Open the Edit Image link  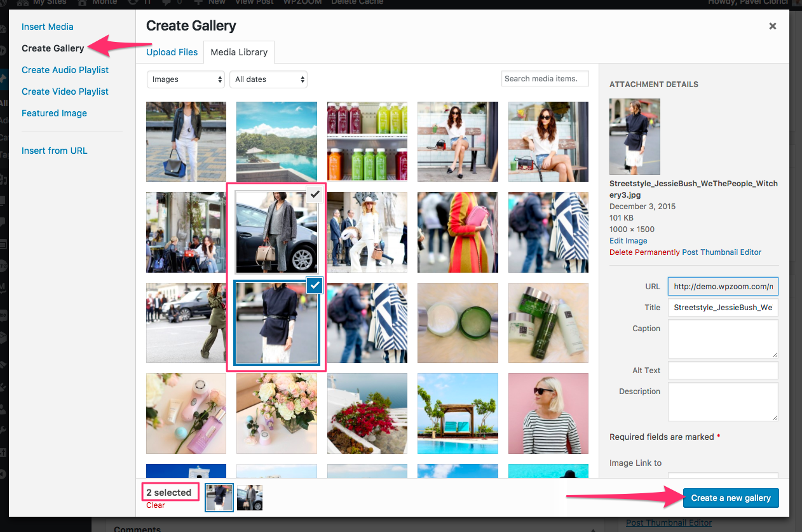point(628,241)
